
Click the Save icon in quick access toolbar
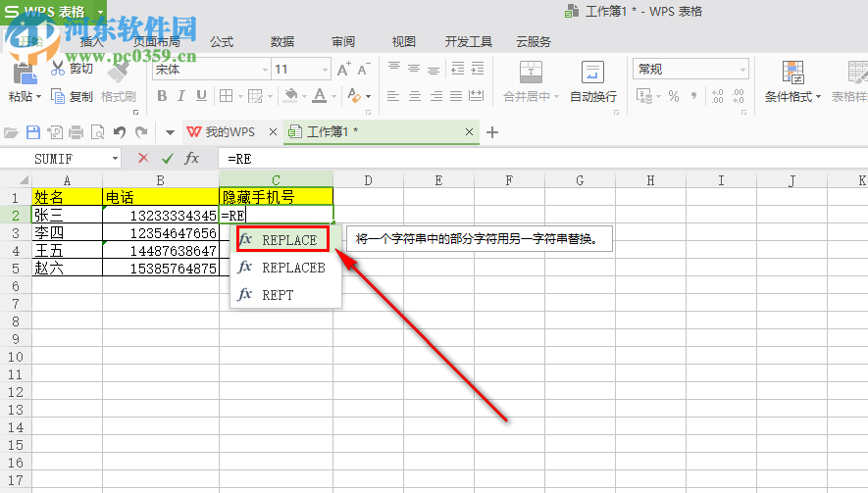[33, 132]
